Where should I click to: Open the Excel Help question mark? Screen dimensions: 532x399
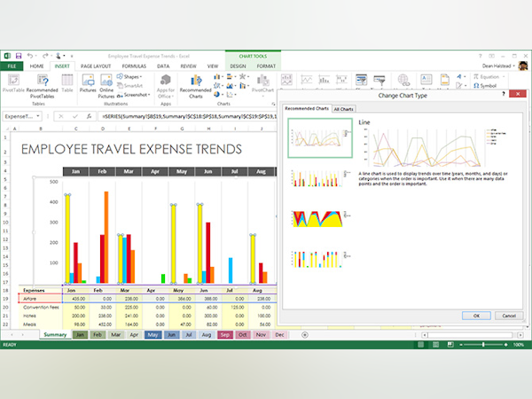coord(480,56)
